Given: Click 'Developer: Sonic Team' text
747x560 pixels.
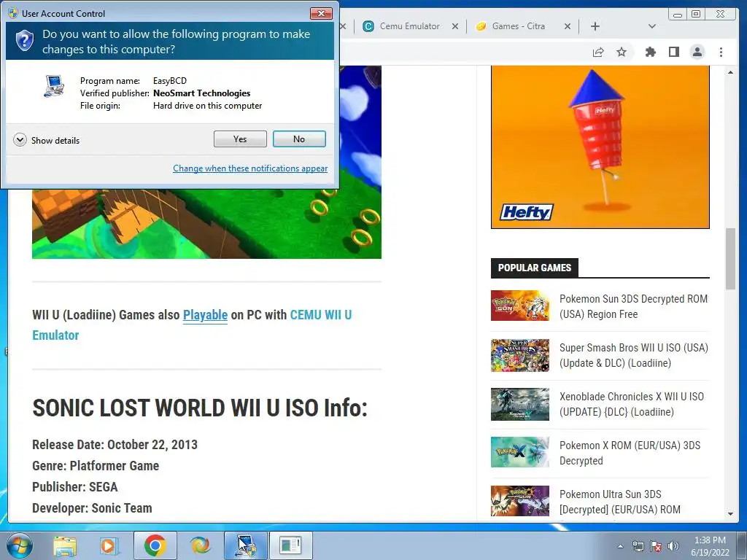Looking at the screenshot, I should [92, 507].
